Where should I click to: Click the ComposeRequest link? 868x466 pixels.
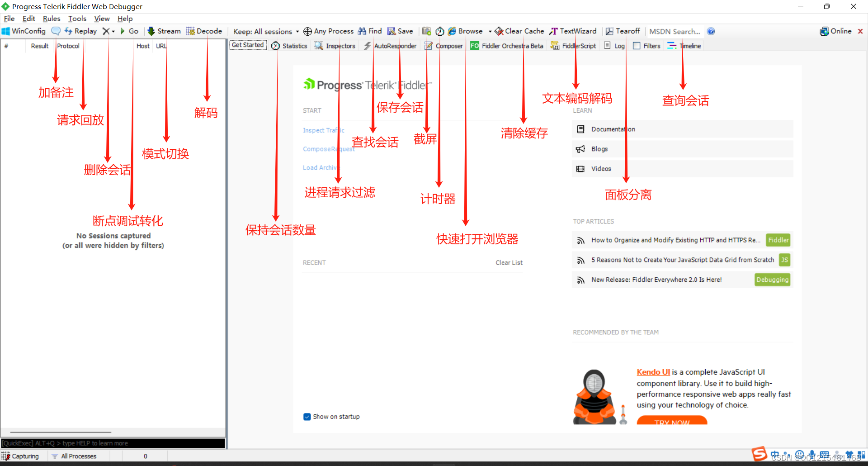[329, 149]
